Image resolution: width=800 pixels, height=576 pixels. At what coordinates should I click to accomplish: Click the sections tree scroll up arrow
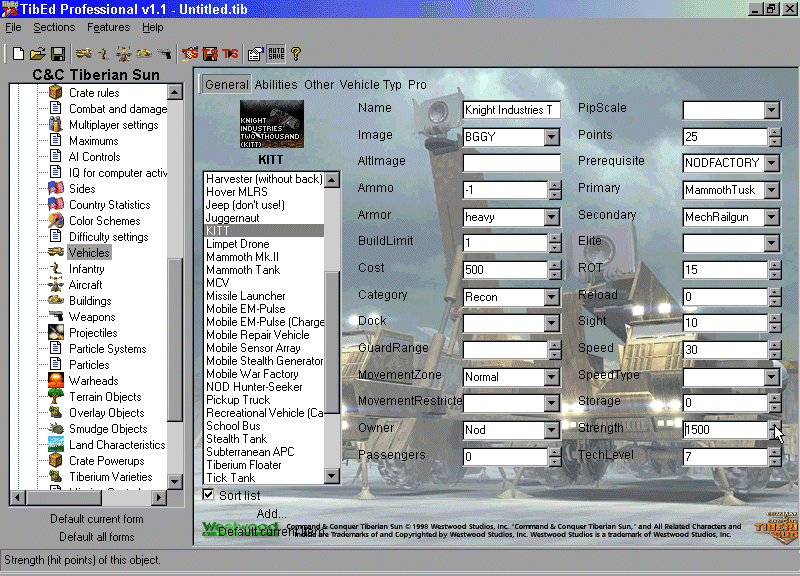(x=174, y=92)
